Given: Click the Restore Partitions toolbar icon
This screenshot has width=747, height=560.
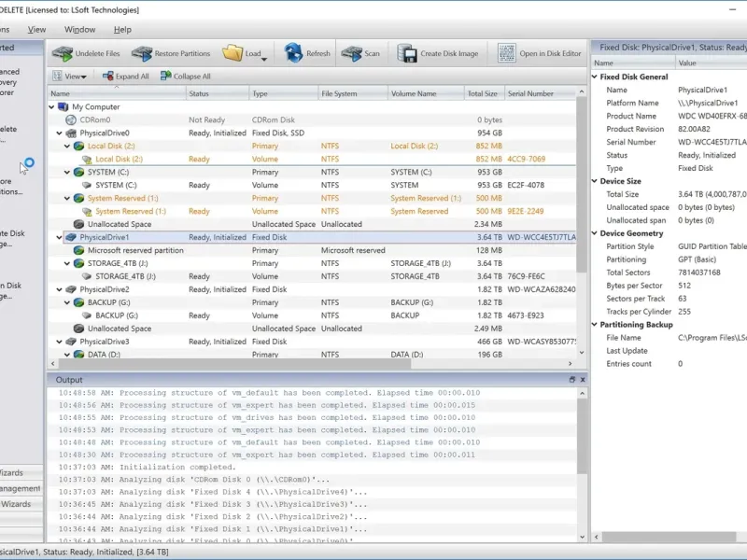Looking at the screenshot, I should 142,53.
